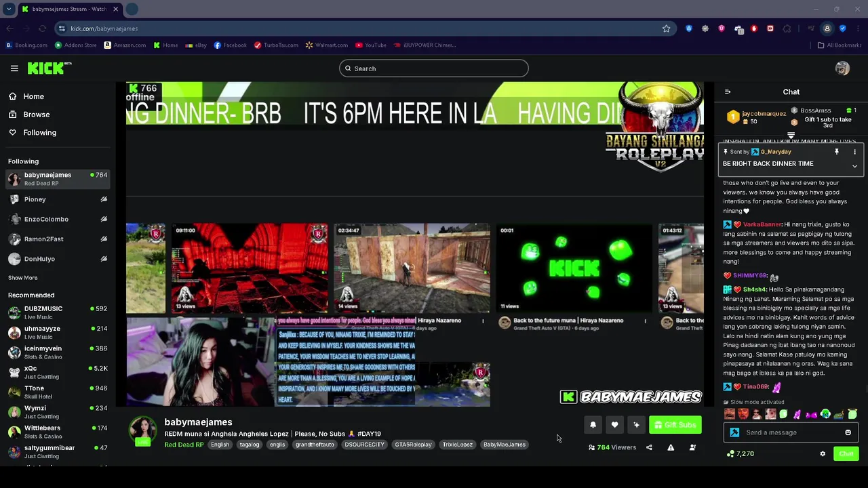Click inside Kick search field
This screenshot has height=488, width=868.
[434, 68]
